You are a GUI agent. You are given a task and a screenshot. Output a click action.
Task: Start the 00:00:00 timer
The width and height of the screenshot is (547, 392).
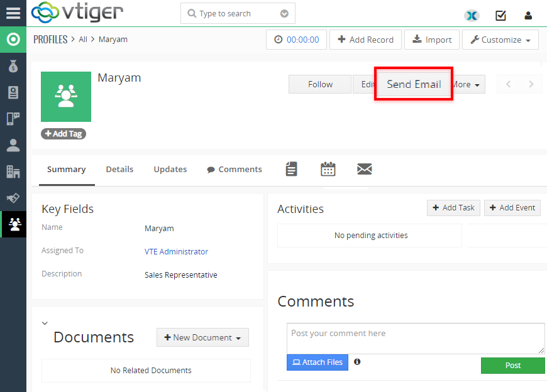click(296, 40)
